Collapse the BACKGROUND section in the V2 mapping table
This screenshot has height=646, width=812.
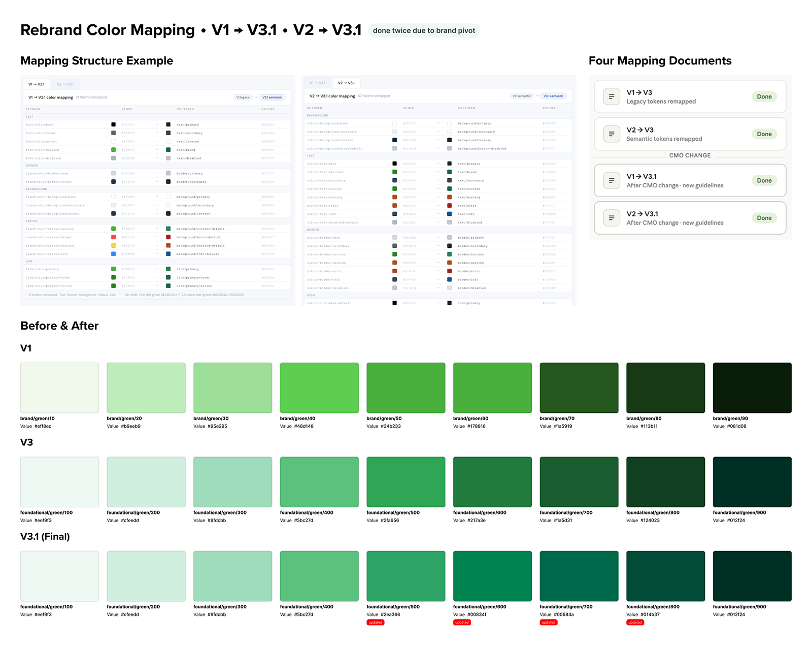tap(318, 115)
